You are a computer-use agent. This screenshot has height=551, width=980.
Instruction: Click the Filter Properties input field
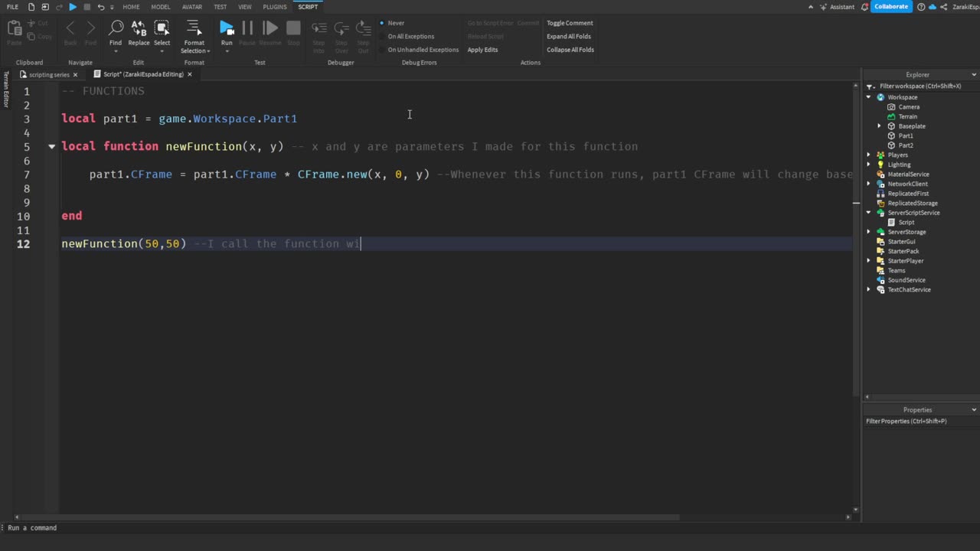pos(921,422)
